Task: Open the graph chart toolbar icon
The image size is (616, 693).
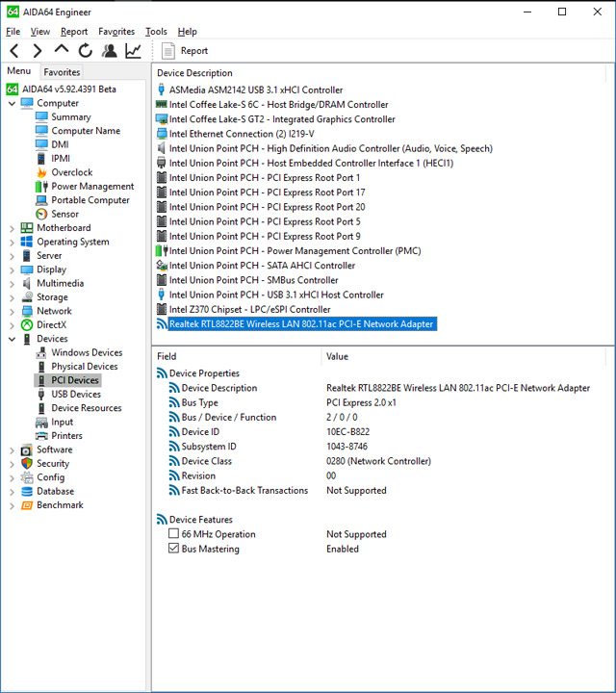Action: pyautogui.click(x=133, y=51)
